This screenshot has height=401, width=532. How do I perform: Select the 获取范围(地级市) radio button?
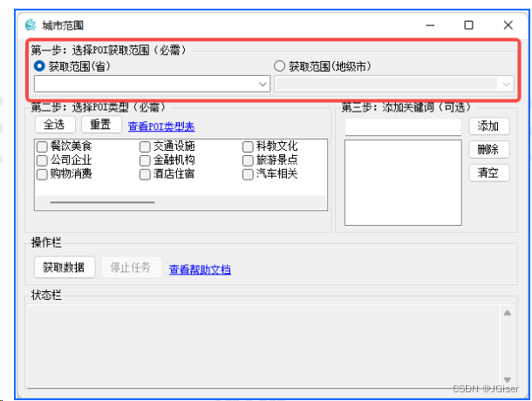(279, 65)
